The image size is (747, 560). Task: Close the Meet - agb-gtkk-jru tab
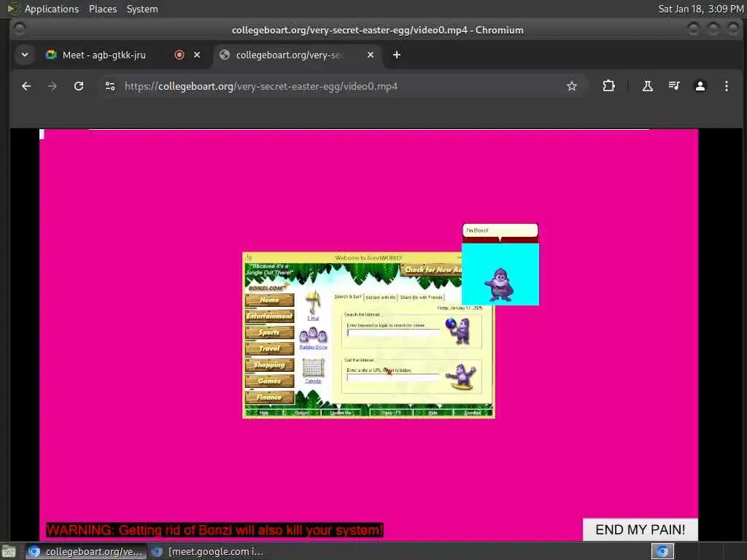point(197,55)
